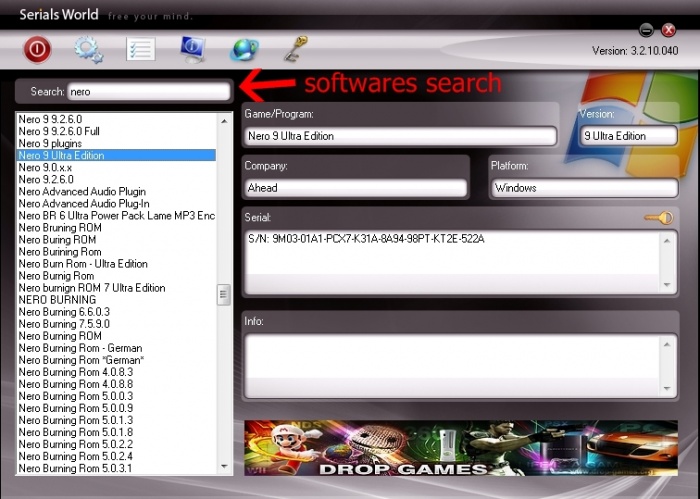Click the Version field 9 Ultra Edition
The height and width of the screenshot is (499, 700).
point(629,136)
